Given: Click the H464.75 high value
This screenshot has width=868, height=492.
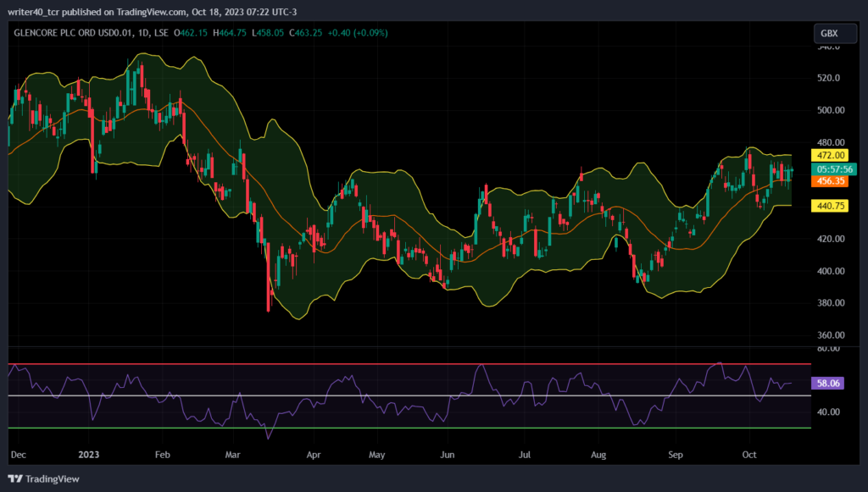Looking at the screenshot, I should [x=230, y=33].
